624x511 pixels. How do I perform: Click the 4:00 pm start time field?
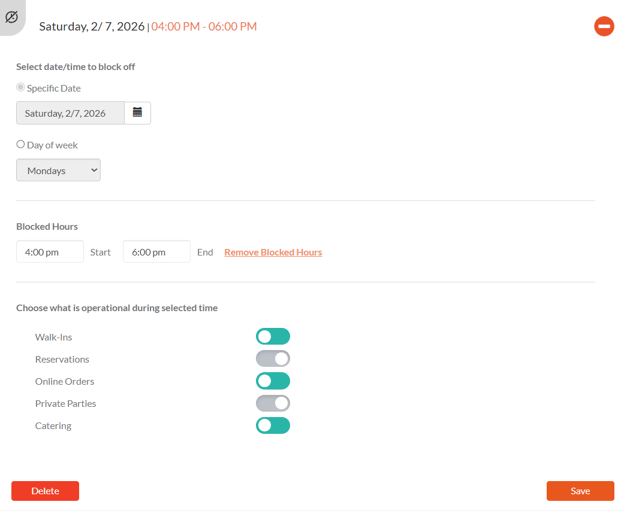[x=50, y=252]
